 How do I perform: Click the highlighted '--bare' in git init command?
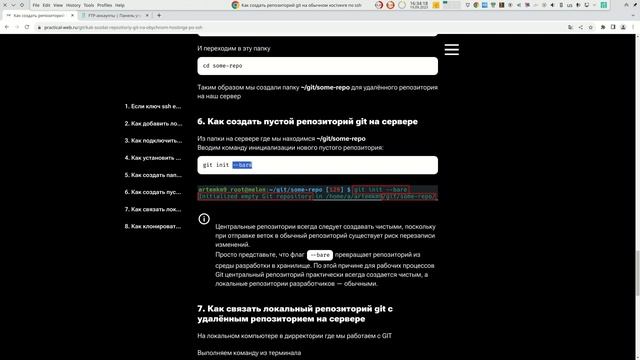[x=242, y=165]
